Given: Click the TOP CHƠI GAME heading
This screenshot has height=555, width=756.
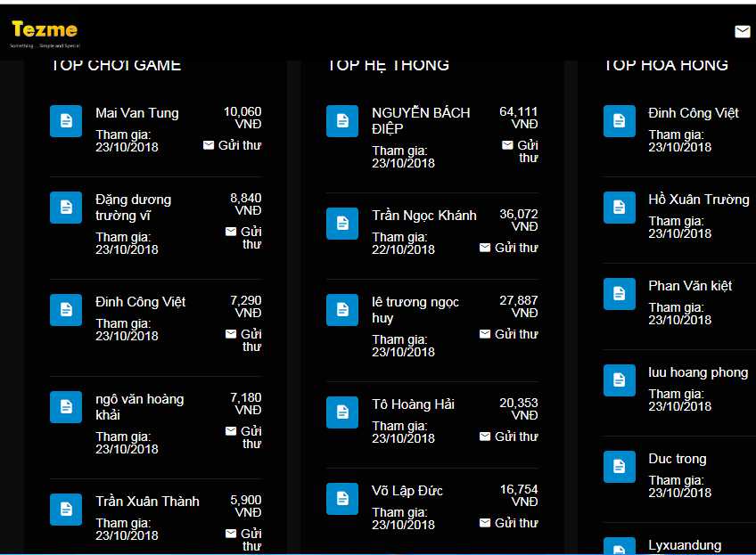Looking at the screenshot, I should click(116, 65).
